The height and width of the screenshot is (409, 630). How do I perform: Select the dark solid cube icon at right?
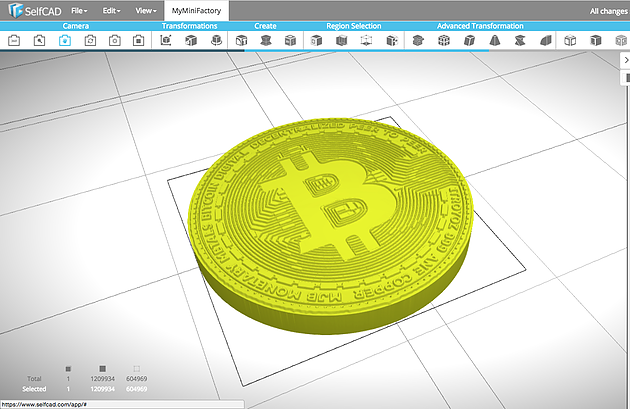595,40
